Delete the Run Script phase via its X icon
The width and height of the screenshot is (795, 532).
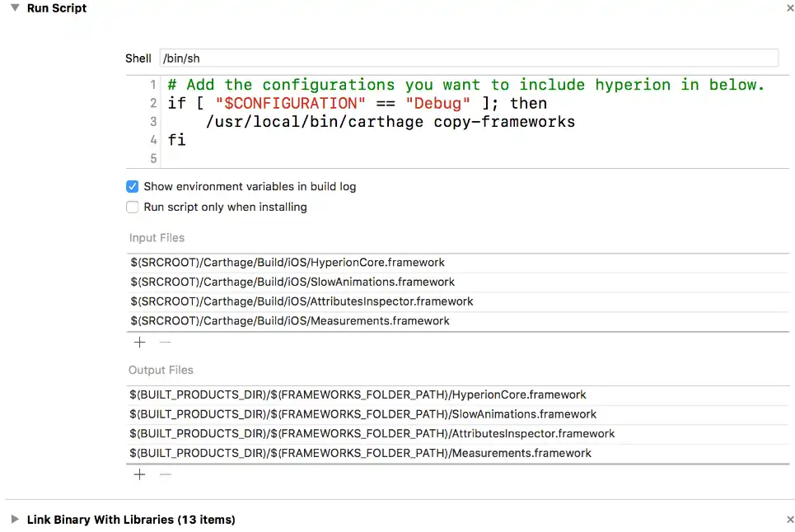pos(788,7)
